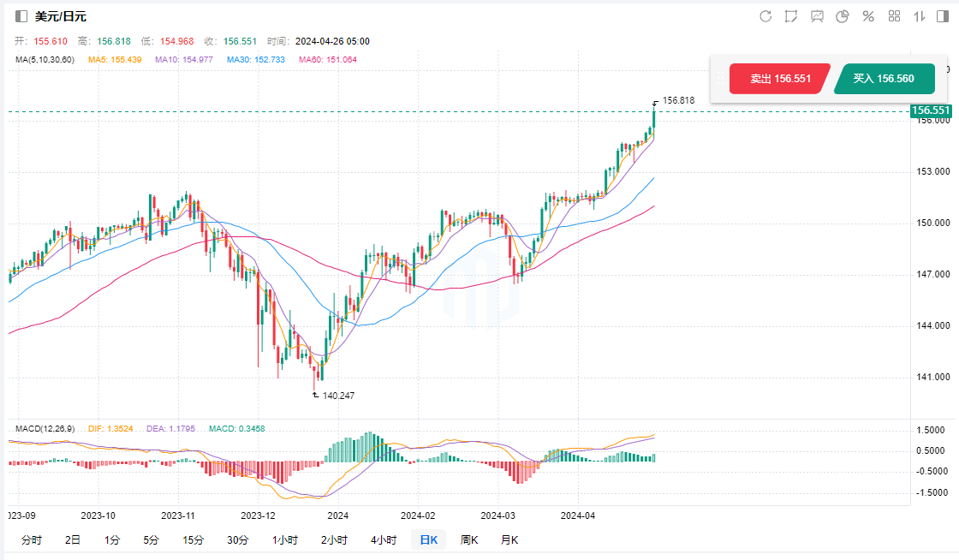959x560 pixels.
Task: Select the 1小时 timeframe tab
Action: tap(284, 539)
